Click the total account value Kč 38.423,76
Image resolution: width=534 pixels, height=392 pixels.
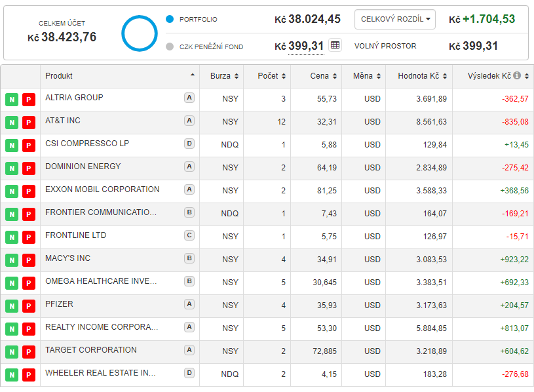[62, 37]
